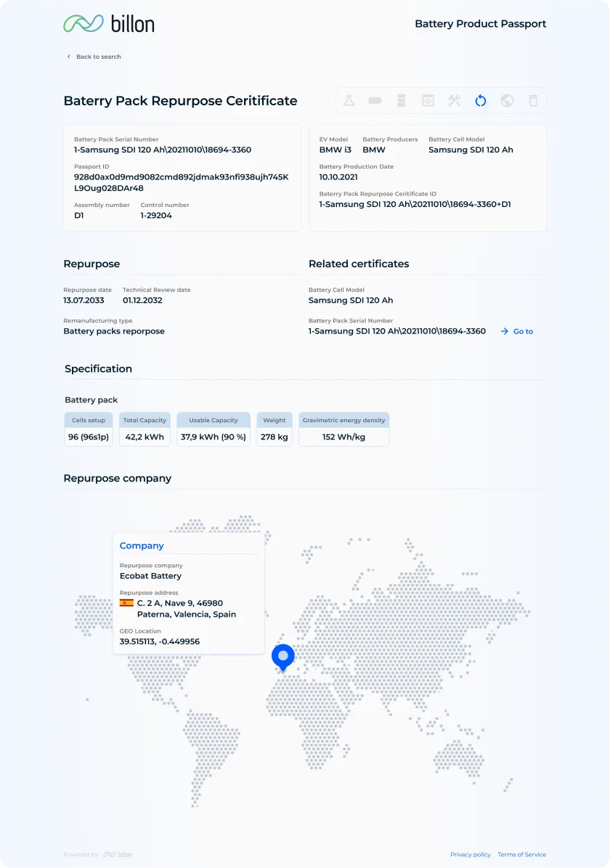Open the Privacy policy link
The image size is (610, 868).
tap(471, 855)
